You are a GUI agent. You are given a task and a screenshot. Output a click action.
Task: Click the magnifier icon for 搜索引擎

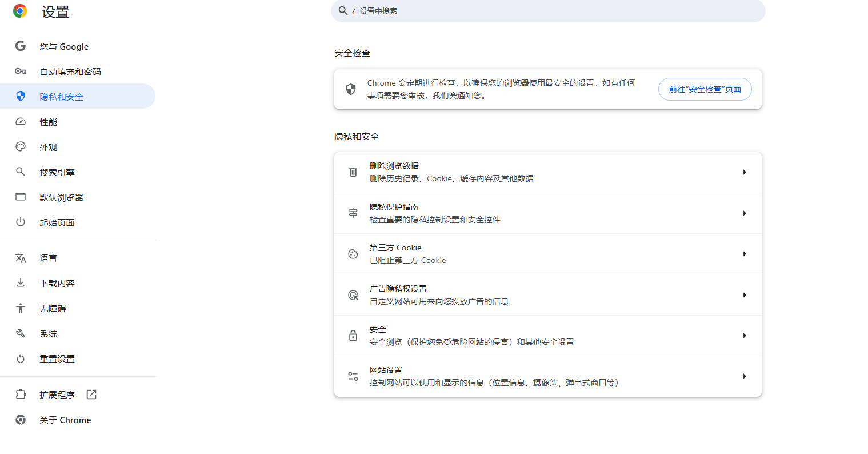21,172
